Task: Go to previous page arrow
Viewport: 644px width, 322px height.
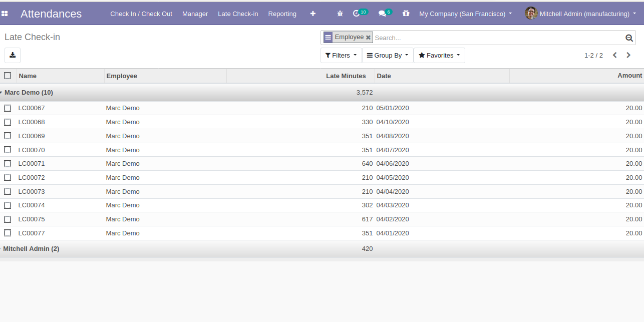Action: pos(615,55)
